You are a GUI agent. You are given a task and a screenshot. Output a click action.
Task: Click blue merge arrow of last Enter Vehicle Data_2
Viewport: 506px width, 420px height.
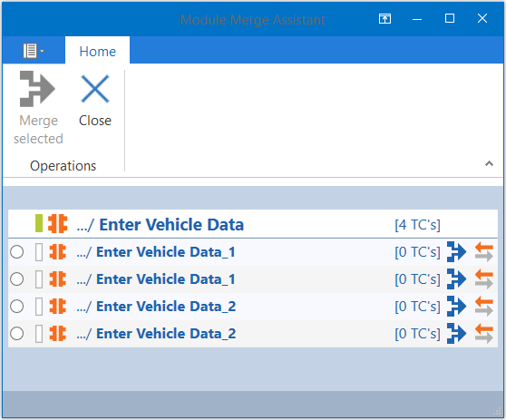[456, 334]
